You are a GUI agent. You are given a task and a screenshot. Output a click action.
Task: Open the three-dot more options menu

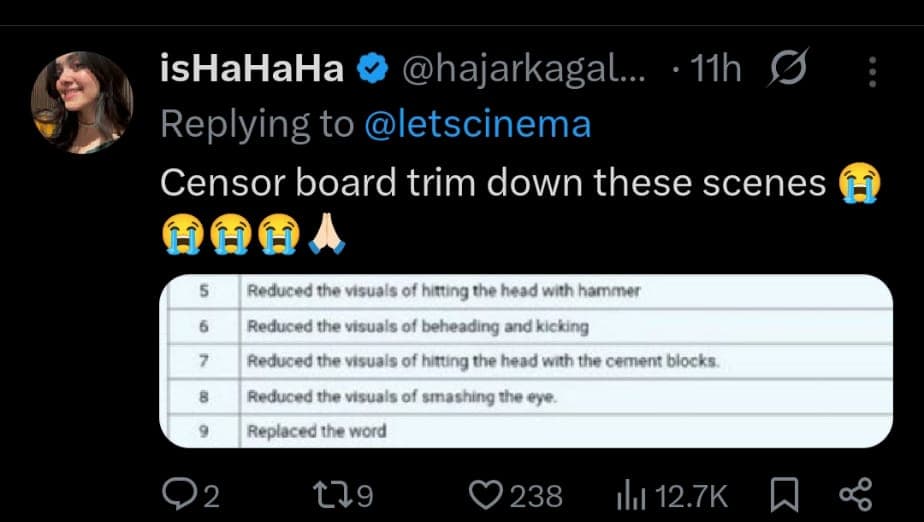(873, 71)
